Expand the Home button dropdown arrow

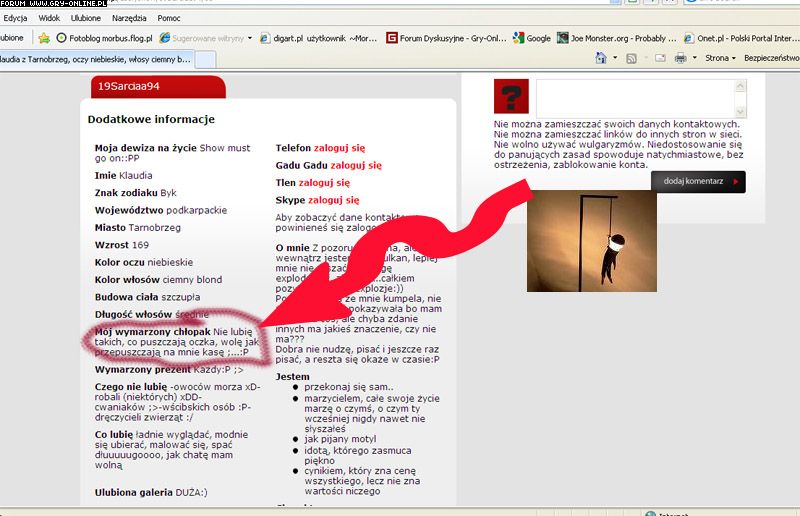(615, 58)
